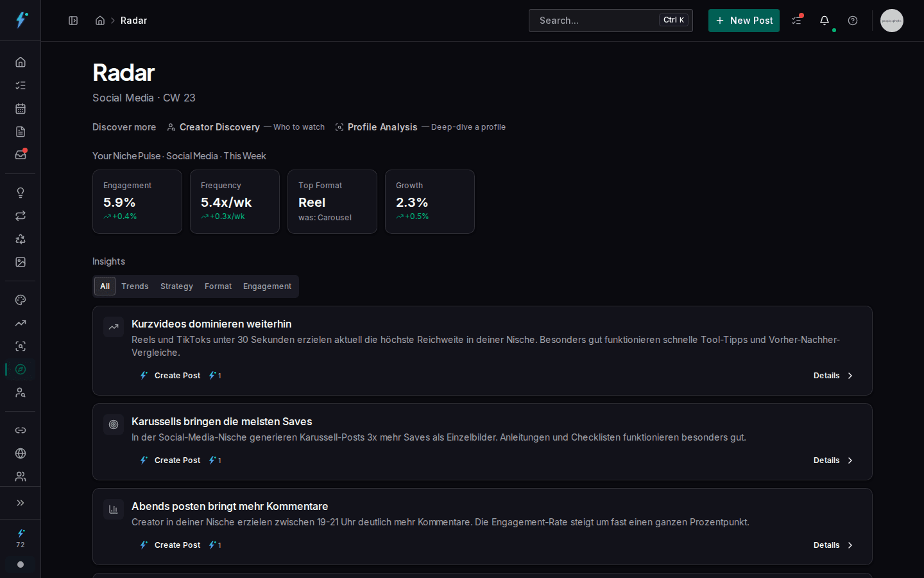Image resolution: width=924 pixels, height=578 pixels.
Task: Open the document sidebar icon
Action: (x=21, y=132)
